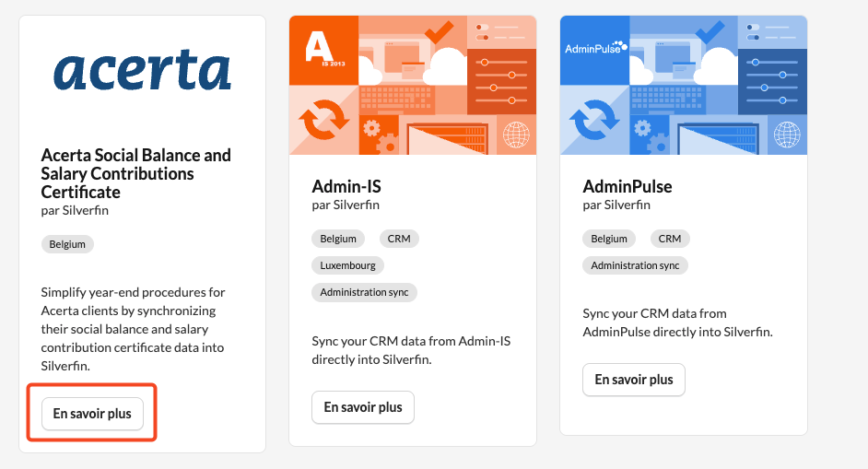Click the Admin-IS title

346,187
